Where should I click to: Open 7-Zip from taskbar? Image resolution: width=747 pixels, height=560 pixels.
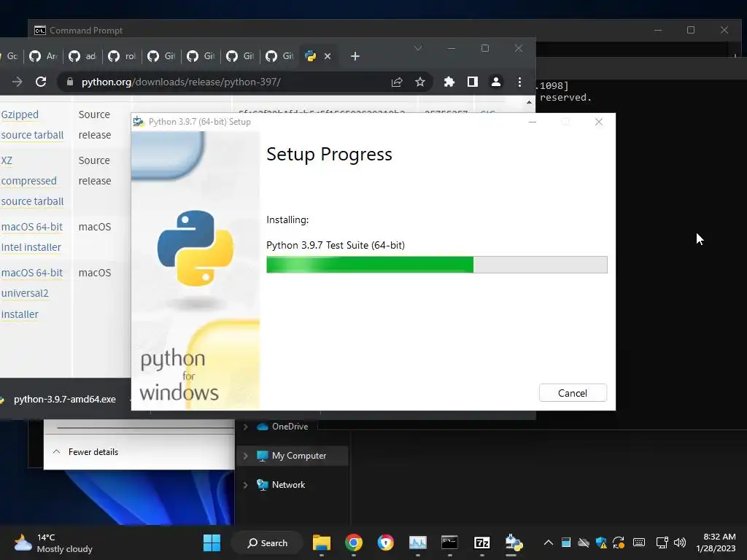click(x=481, y=542)
